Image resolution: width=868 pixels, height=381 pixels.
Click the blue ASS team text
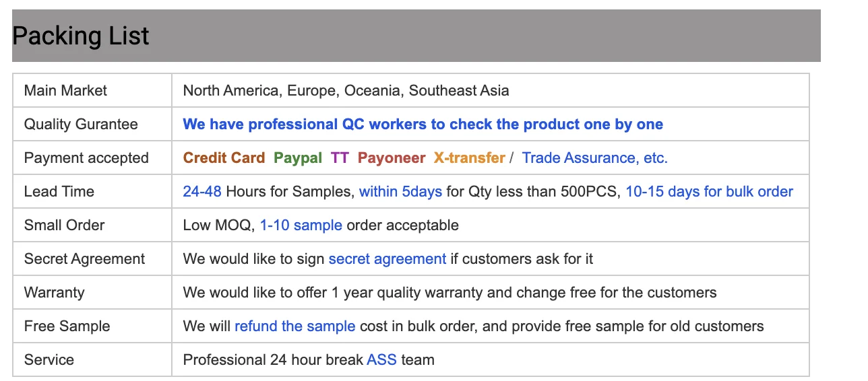point(381,360)
